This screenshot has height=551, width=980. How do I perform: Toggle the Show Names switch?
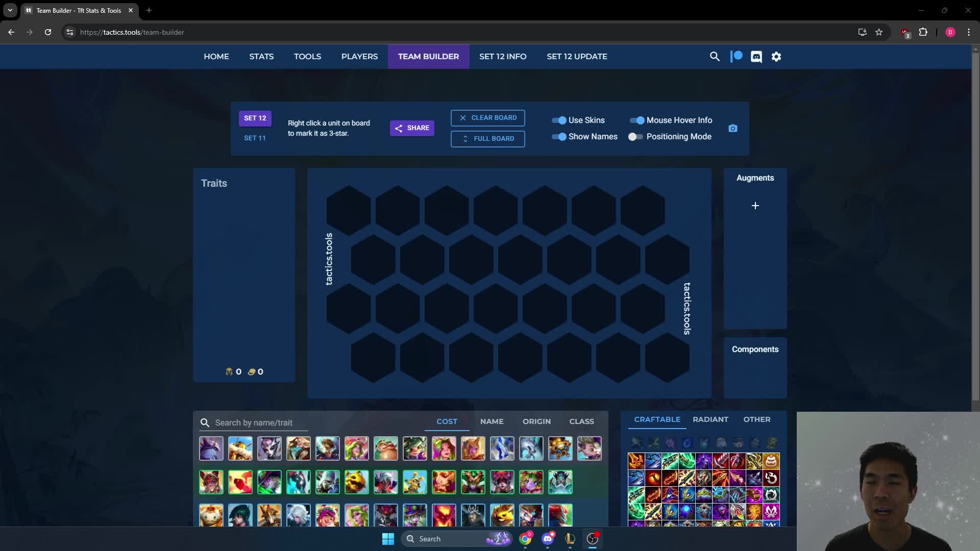pos(559,137)
